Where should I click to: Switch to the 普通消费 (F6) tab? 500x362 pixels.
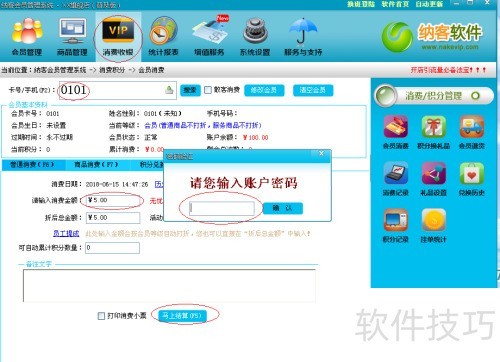pyautogui.click(x=32, y=165)
